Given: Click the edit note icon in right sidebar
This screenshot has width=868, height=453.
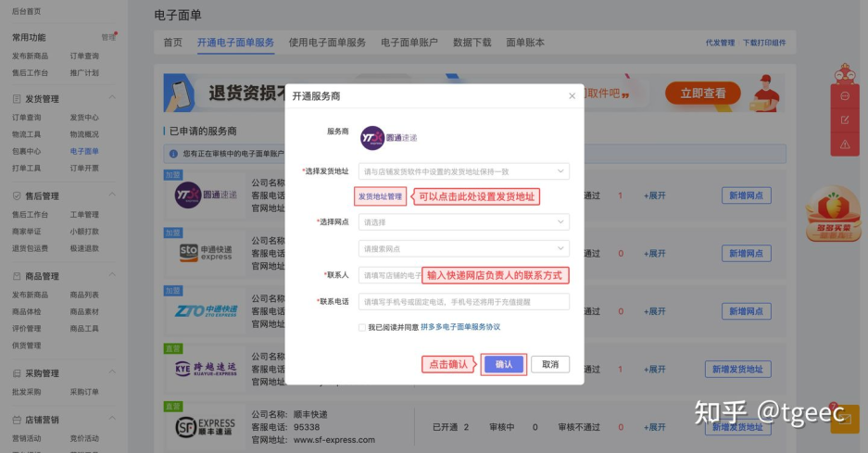Looking at the screenshot, I should click(x=845, y=120).
